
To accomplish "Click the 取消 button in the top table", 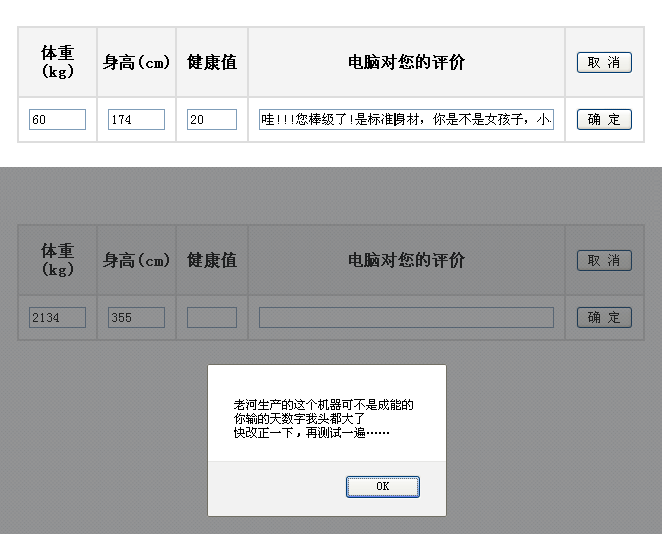I will point(604,62).
